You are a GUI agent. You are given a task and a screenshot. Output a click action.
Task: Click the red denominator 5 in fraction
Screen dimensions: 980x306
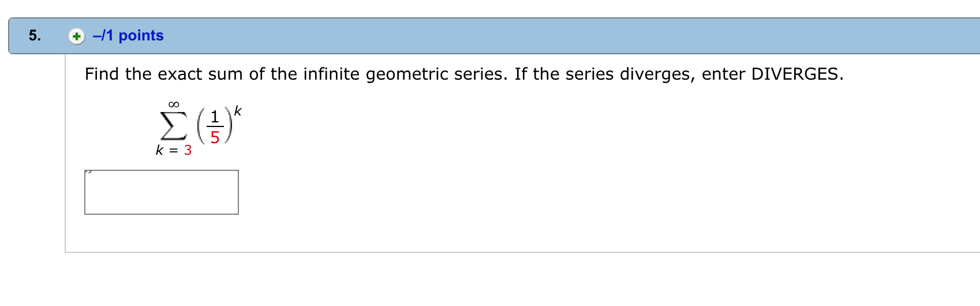[215, 137]
